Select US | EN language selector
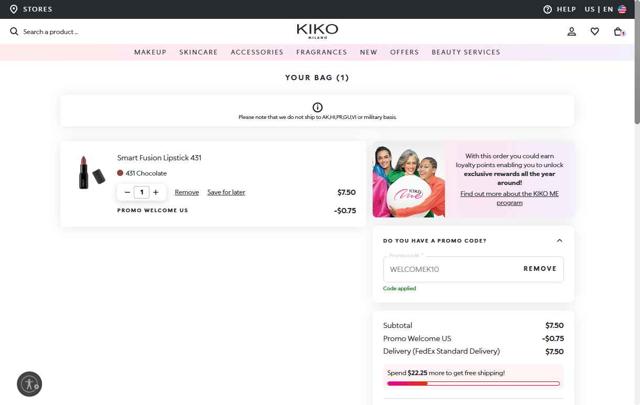Screen dimensions: 640x405 pos(599,9)
